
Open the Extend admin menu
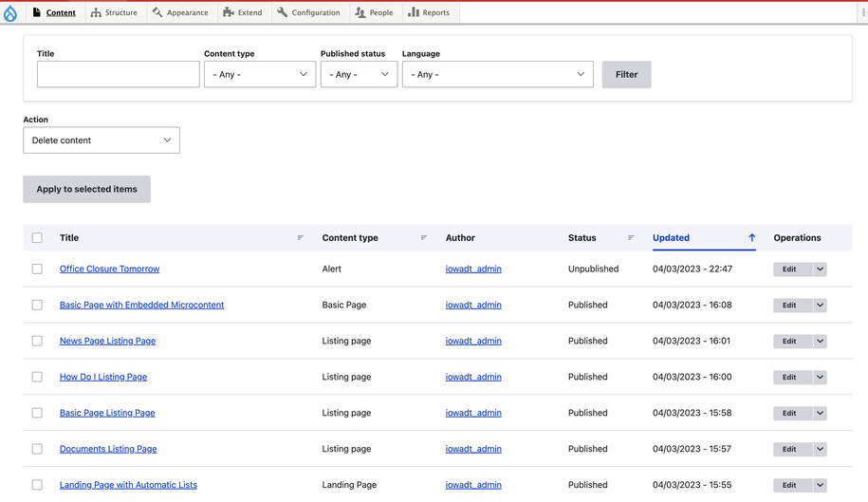coord(243,12)
